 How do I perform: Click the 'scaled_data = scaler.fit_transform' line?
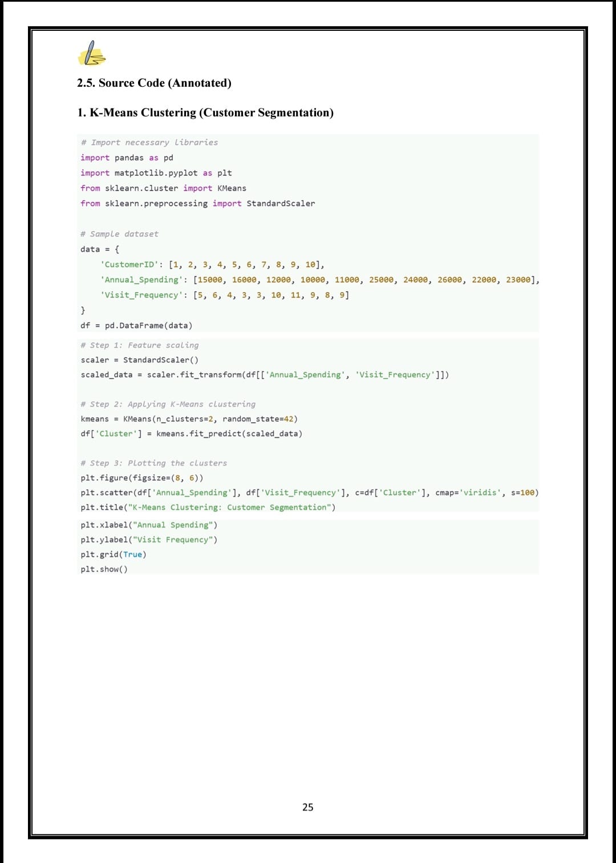(265, 375)
